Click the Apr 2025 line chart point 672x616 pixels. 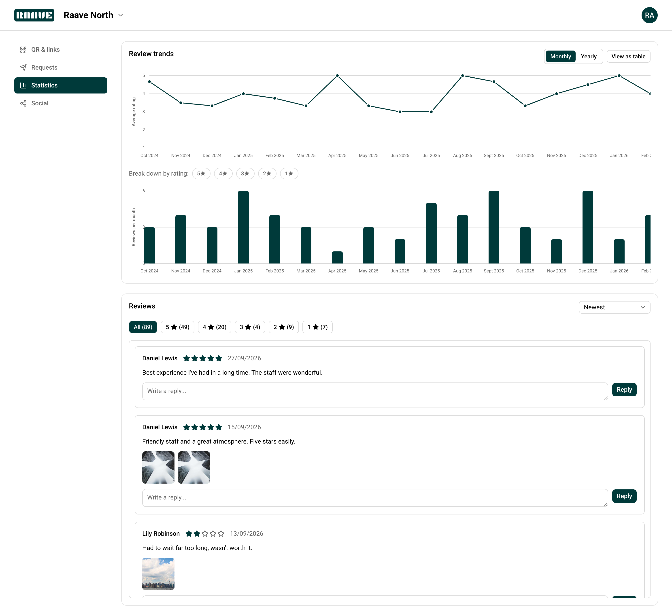(x=337, y=76)
